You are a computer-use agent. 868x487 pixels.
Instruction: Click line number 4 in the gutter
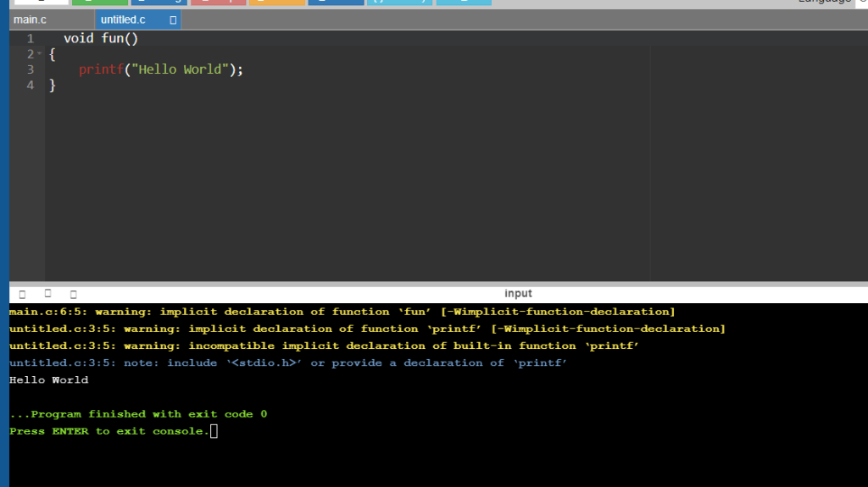pyautogui.click(x=31, y=85)
